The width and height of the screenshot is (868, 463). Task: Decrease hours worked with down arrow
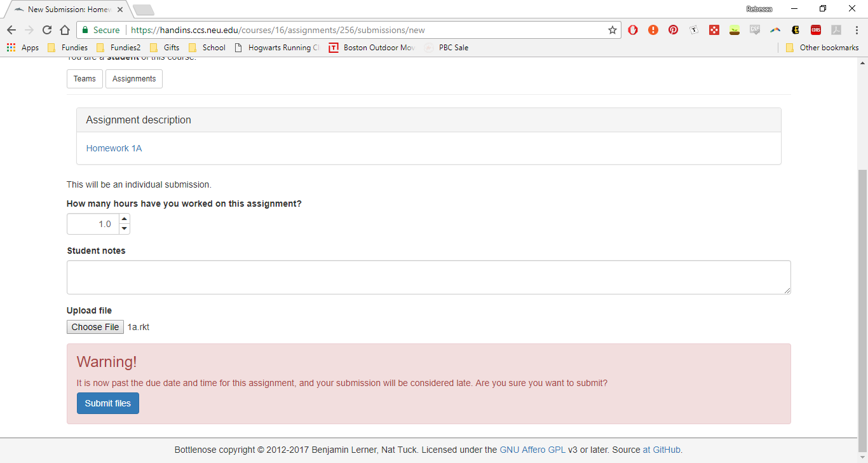click(x=125, y=229)
